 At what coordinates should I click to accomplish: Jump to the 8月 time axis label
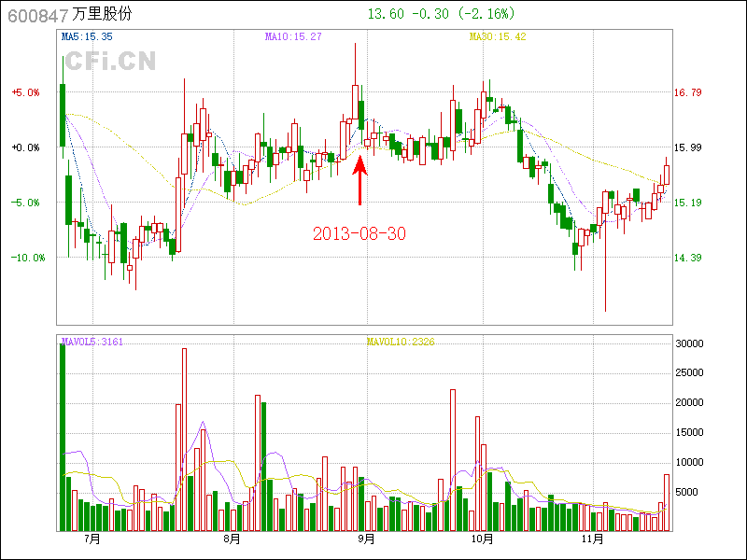click(x=231, y=539)
